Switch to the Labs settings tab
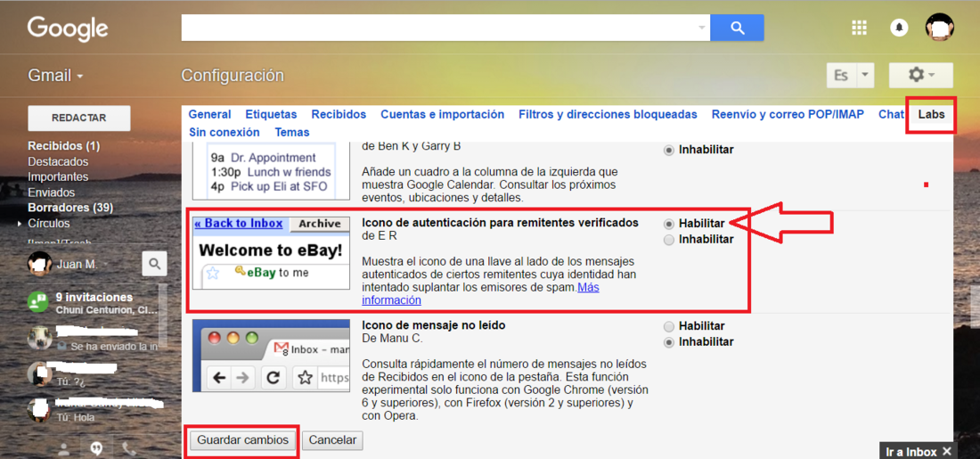Viewport: 980px width, 459px height. pyautogui.click(x=931, y=114)
